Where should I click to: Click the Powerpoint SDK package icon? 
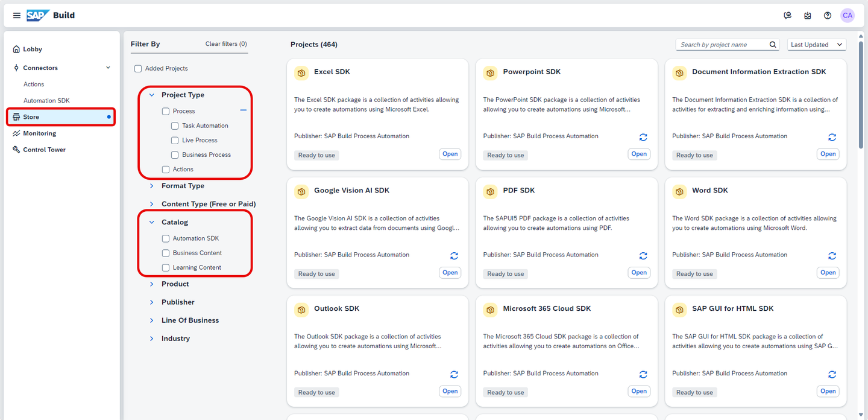[491, 73]
